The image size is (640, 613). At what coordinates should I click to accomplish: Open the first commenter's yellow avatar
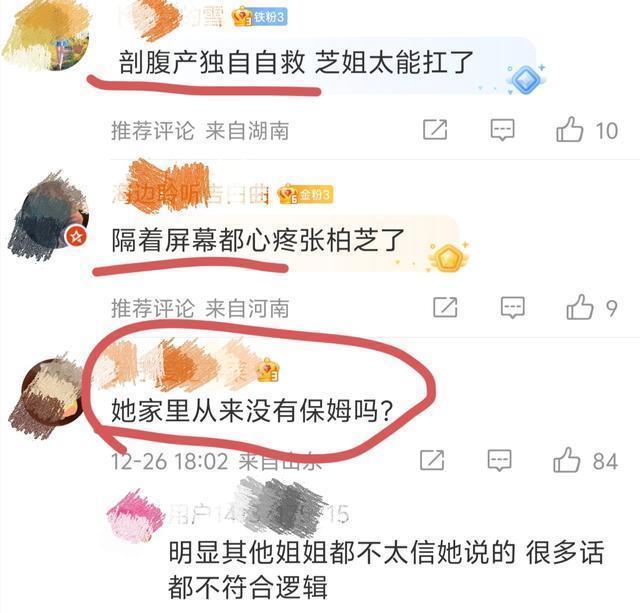[47, 35]
